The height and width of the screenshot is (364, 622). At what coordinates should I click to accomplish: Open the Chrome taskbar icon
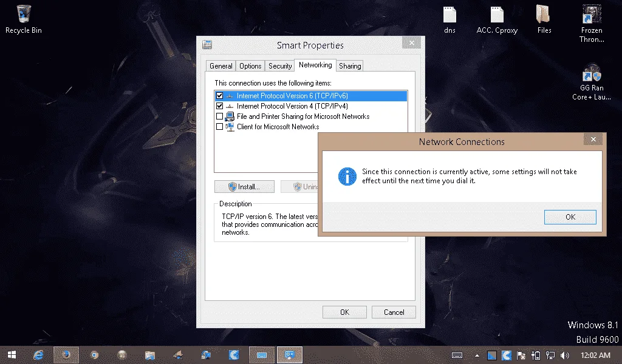pyautogui.click(x=94, y=355)
